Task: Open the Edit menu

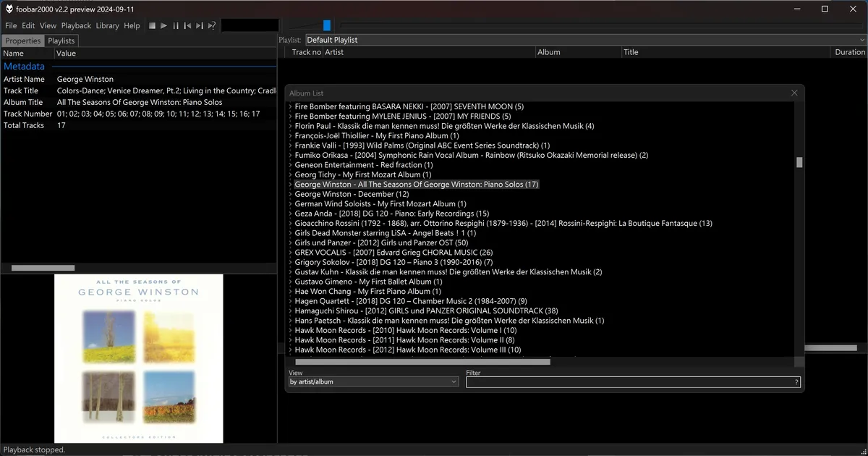Action: tap(28, 25)
